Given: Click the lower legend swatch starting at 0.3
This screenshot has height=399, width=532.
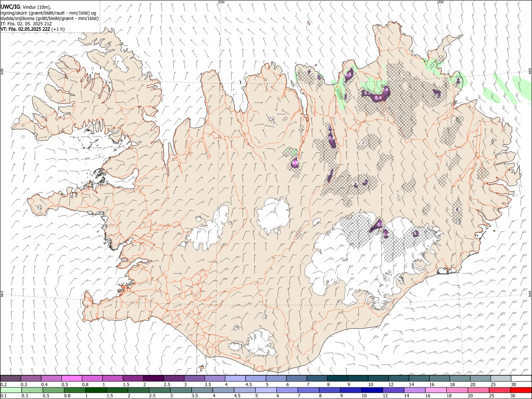Looking at the screenshot, I should 32,390.
